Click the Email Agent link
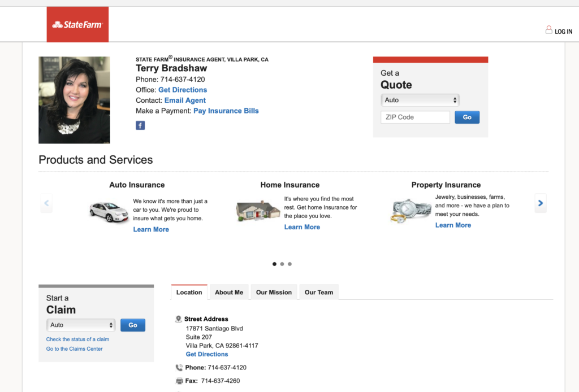The height and width of the screenshot is (392, 579). tap(185, 101)
